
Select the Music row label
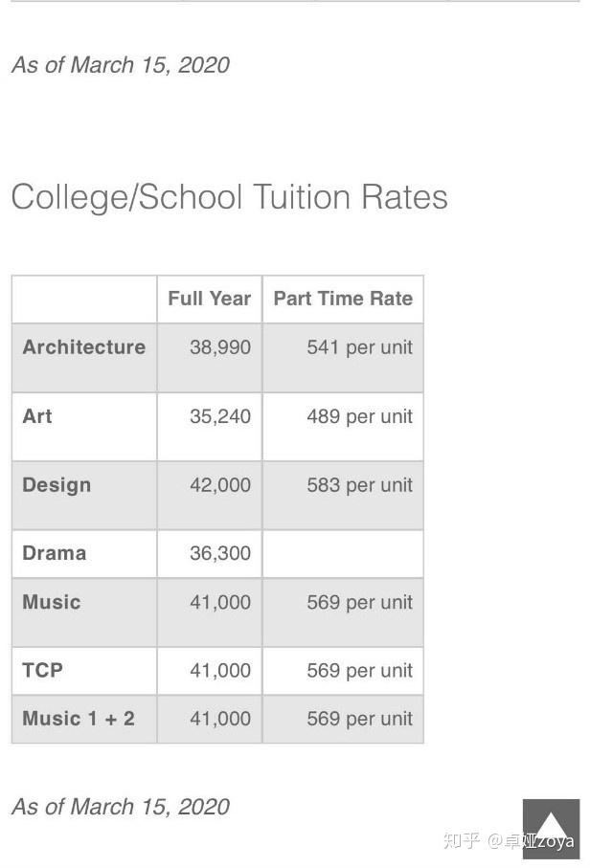[x=52, y=602]
